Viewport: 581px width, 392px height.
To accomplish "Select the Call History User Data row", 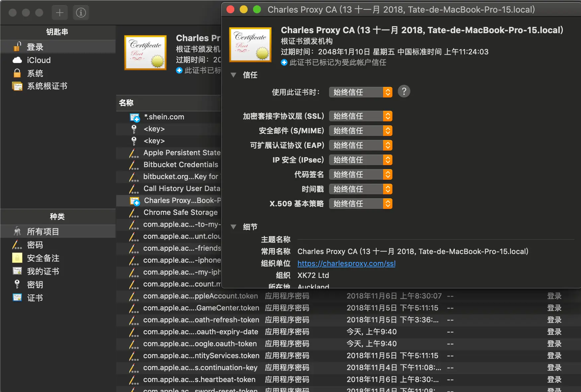I will [x=169, y=188].
